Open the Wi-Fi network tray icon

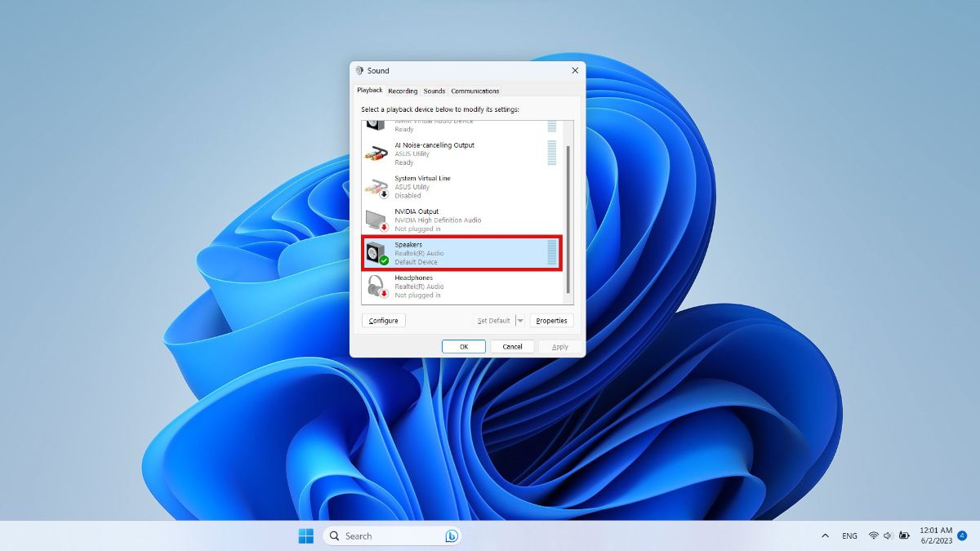pyautogui.click(x=873, y=535)
